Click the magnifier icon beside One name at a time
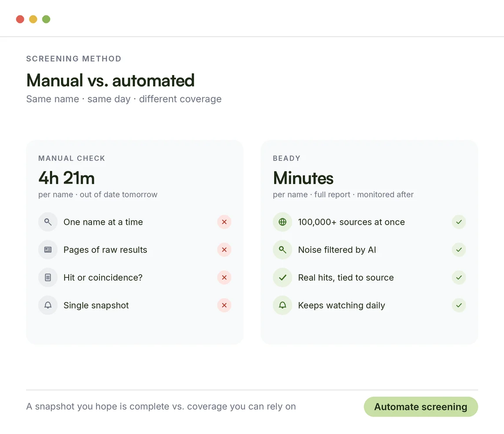Image resolution: width=504 pixels, height=434 pixels. coord(48,222)
